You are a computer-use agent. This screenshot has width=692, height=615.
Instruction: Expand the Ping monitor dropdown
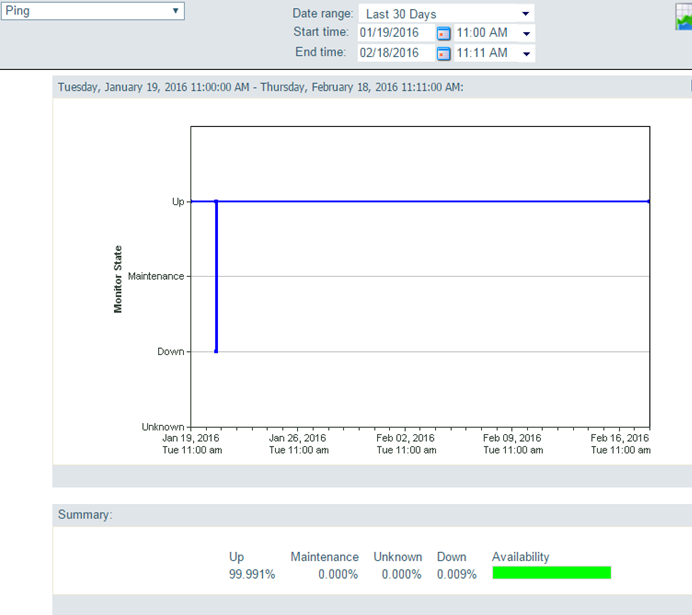(x=92, y=11)
